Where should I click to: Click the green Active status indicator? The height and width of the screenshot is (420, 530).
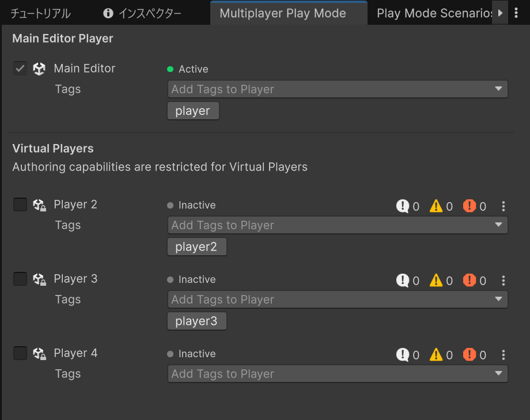coord(171,69)
